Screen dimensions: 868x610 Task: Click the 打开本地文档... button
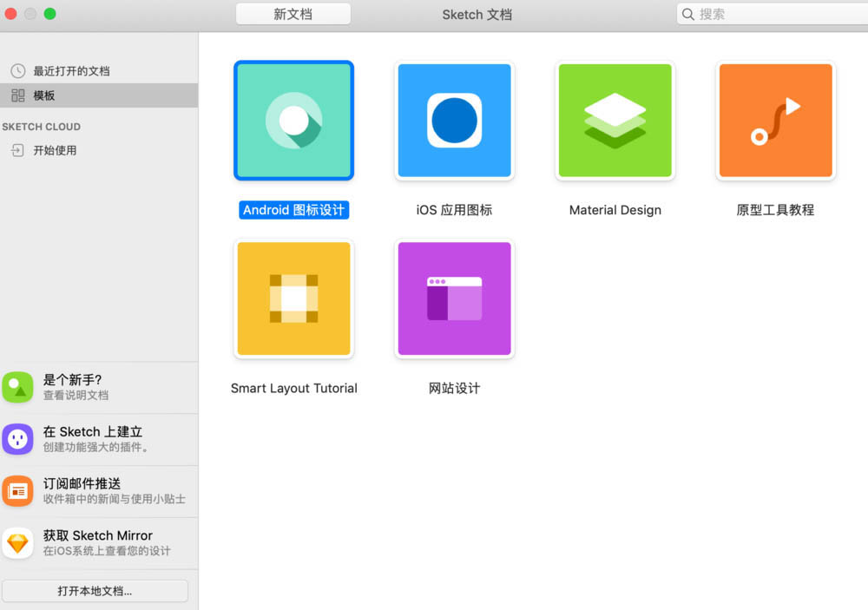[x=95, y=591]
